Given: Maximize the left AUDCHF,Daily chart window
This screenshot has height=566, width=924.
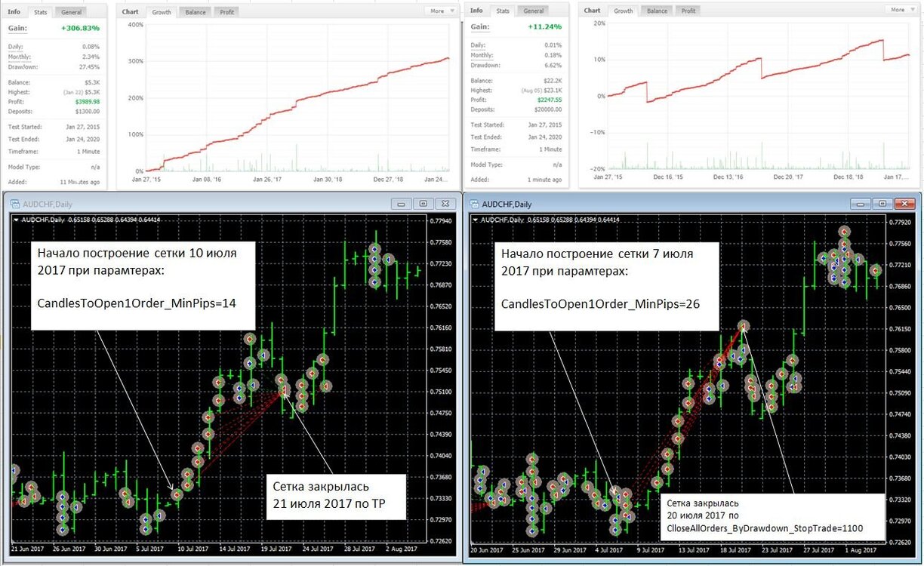Looking at the screenshot, I should tap(423, 203).
